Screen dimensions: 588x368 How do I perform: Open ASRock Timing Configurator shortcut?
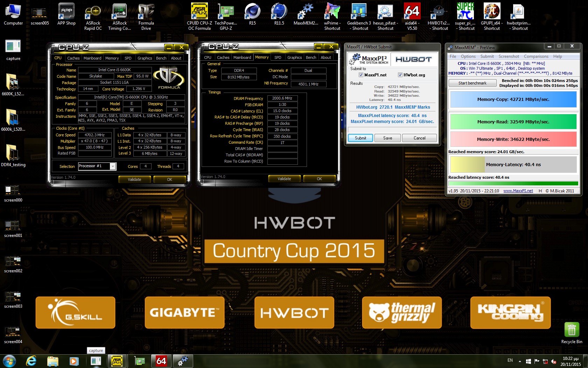pos(120,17)
